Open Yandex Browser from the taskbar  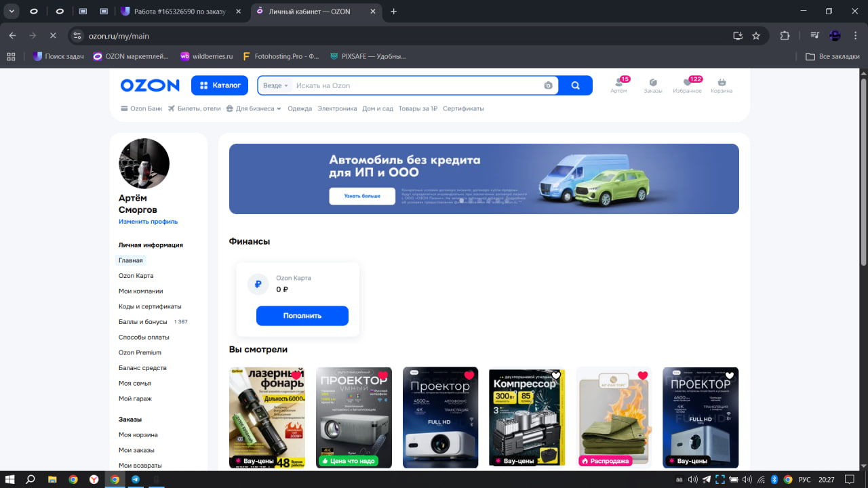point(94,479)
